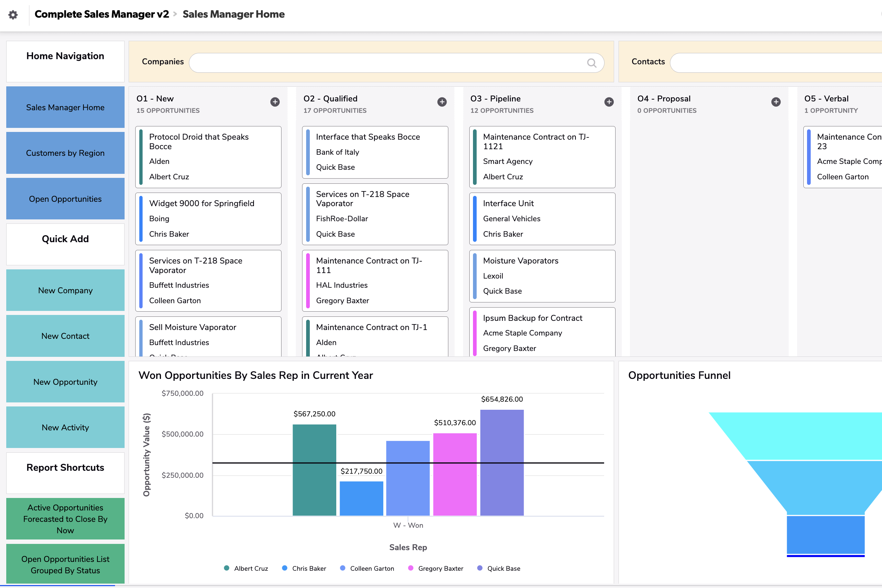Open Complete Sales Manager v2 breadcrumb

102,14
